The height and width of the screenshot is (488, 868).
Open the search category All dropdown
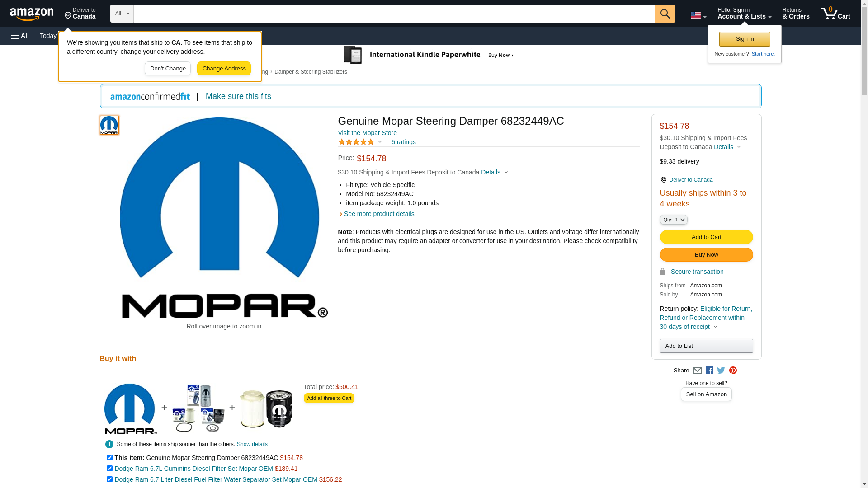pos(122,14)
